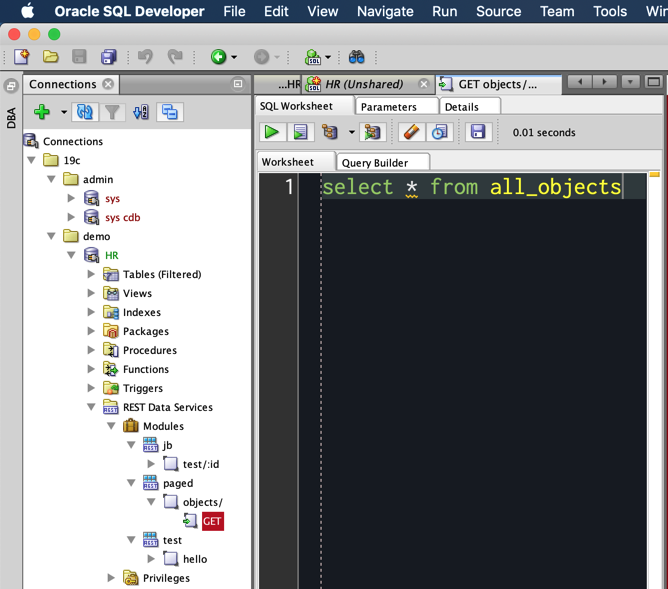668x589 pixels.
Task: Click the A-Z sort icon in Connections
Action: pyautogui.click(x=141, y=112)
